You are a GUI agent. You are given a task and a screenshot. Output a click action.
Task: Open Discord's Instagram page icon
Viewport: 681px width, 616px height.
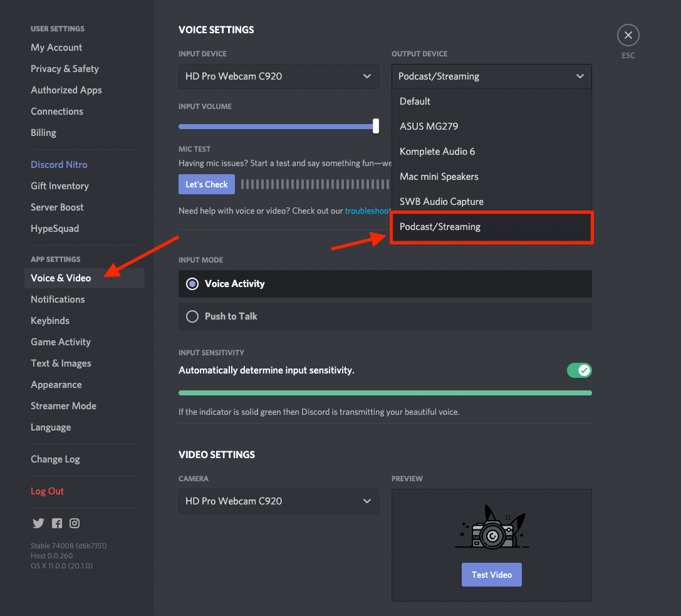pos(75,523)
